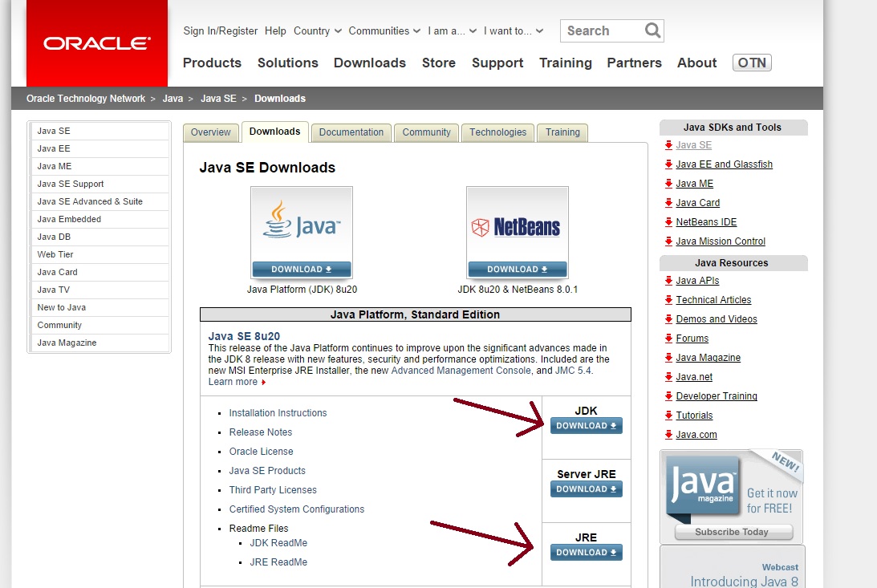Viewport: 877px width, 588px height.
Task: Switch to the Training tab
Action: tap(562, 132)
